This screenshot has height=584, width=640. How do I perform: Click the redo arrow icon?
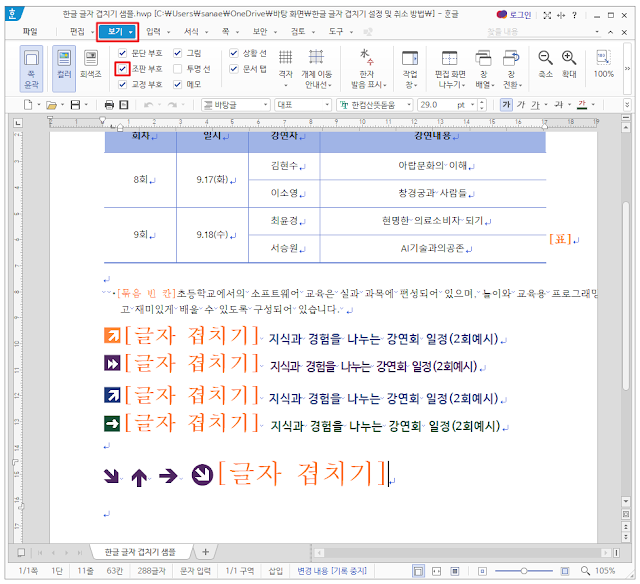tap(172, 105)
